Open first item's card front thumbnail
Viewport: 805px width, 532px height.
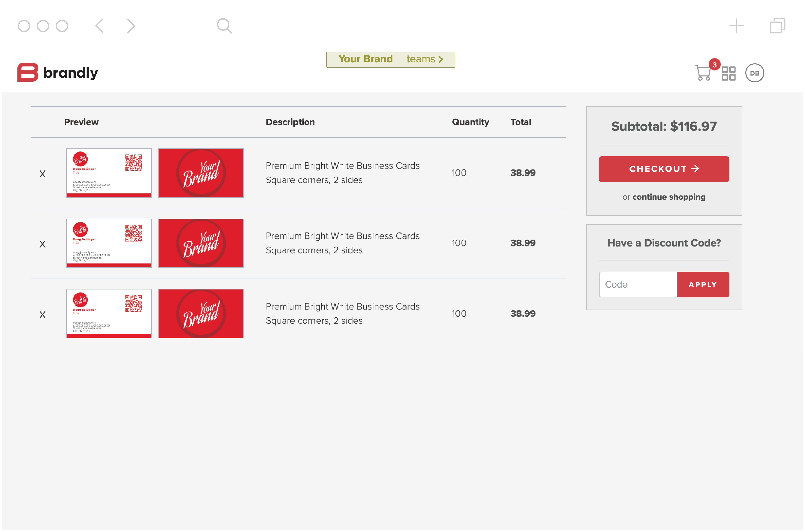pyautogui.click(x=109, y=173)
